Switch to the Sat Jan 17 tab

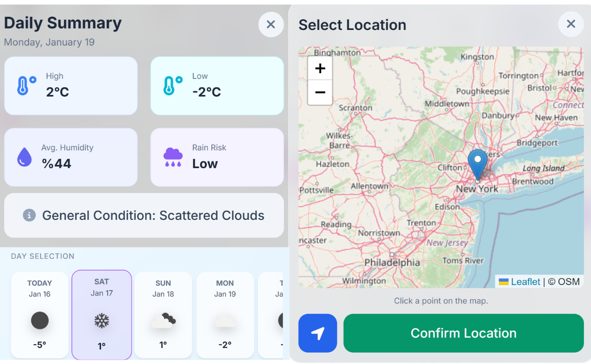[101, 314]
